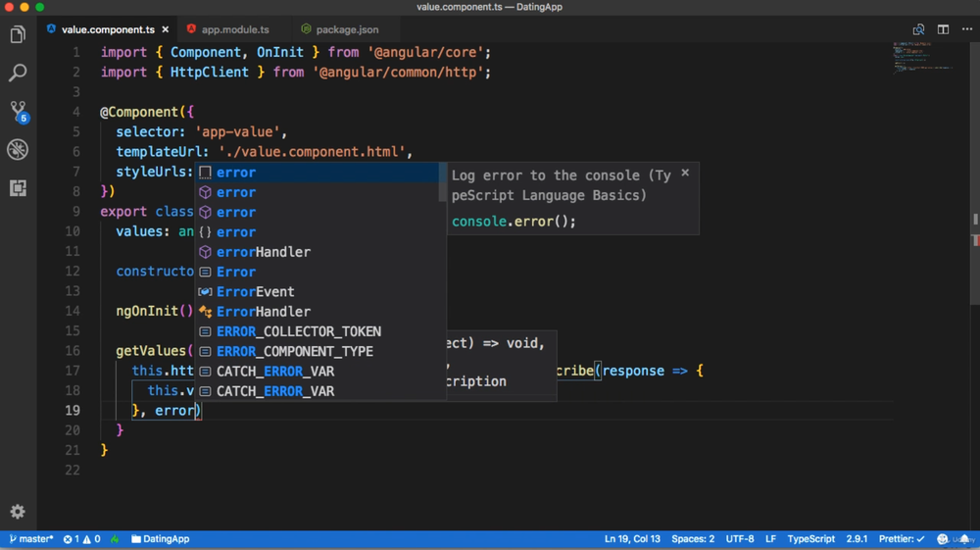This screenshot has width=980, height=550.
Task: Change the file encoding via 'UTF-8'
Action: pos(739,539)
